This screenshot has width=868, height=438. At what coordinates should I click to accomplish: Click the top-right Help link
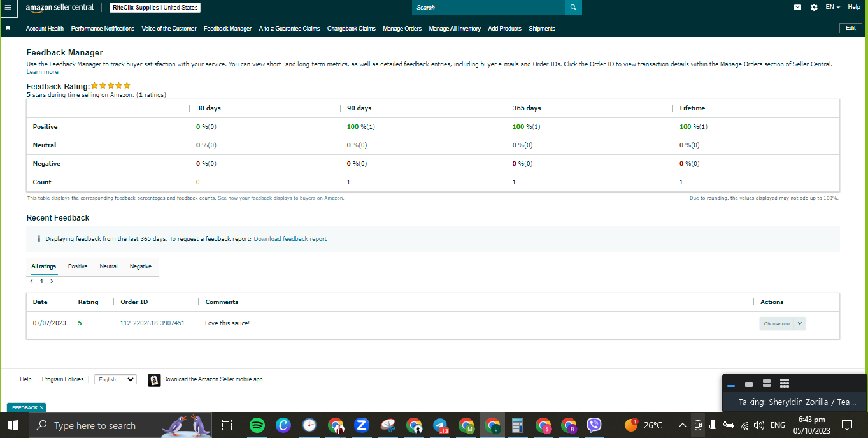coord(854,7)
